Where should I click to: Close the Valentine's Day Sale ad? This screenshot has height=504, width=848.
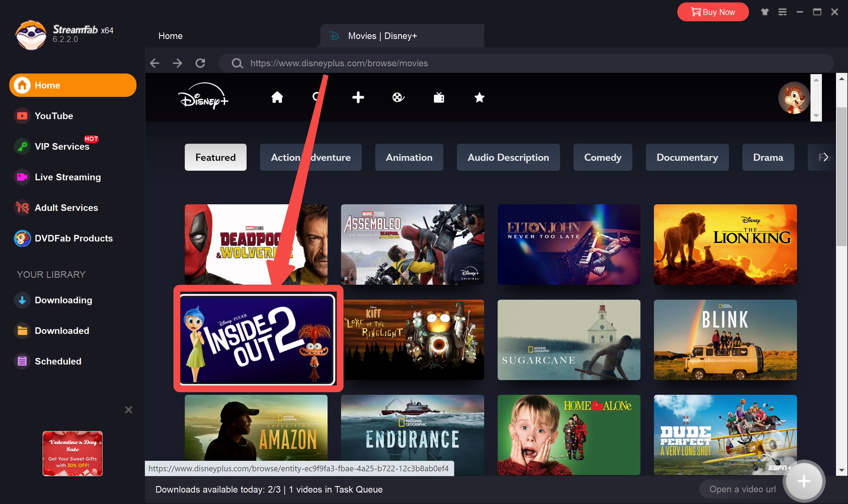click(128, 409)
